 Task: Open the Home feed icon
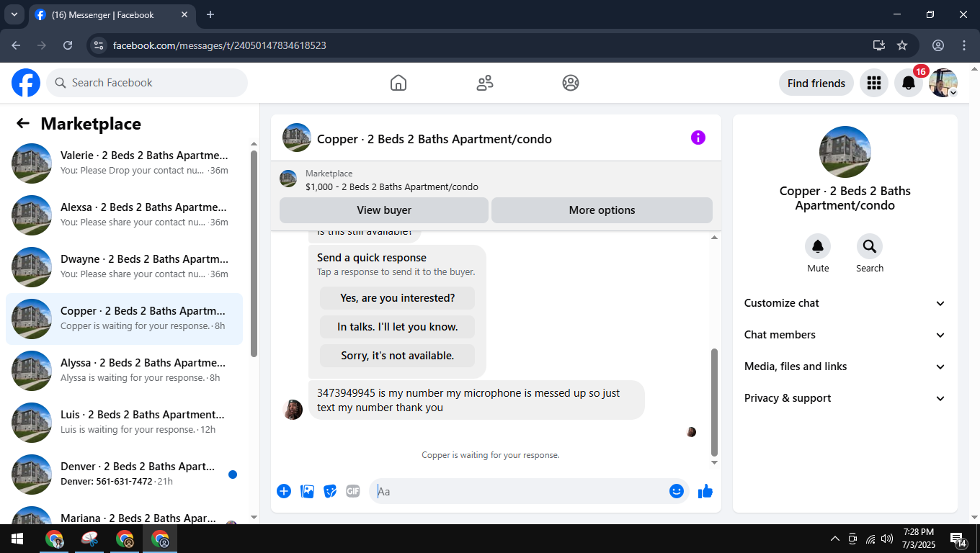point(398,83)
